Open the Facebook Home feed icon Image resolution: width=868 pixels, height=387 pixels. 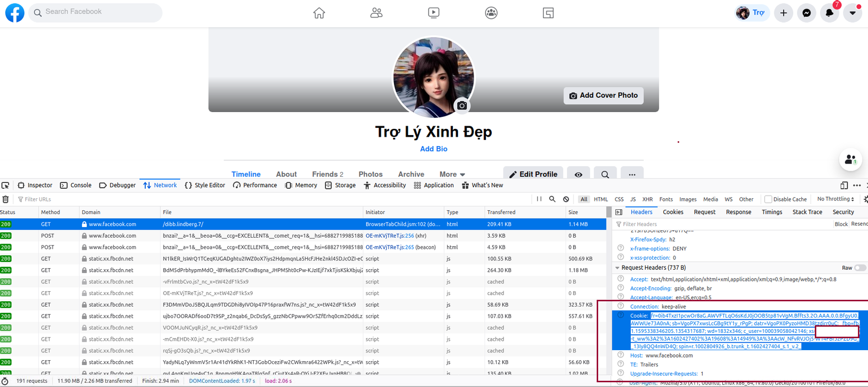point(319,13)
